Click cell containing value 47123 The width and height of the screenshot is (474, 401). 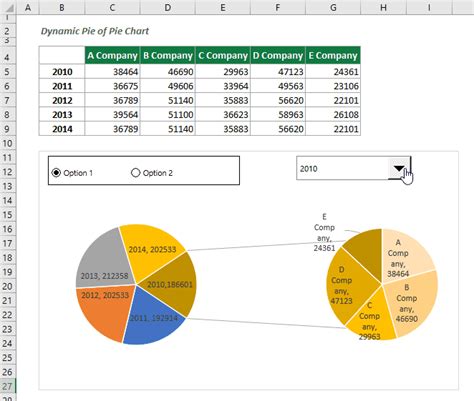click(278, 72)
